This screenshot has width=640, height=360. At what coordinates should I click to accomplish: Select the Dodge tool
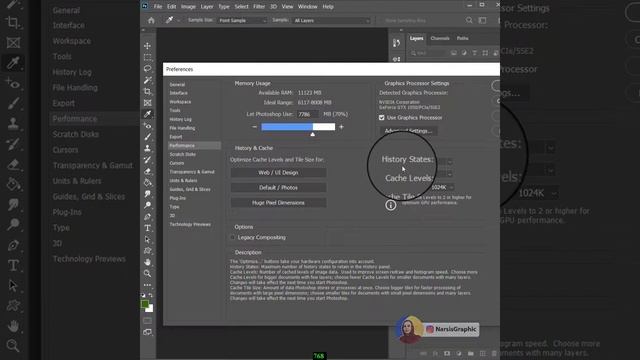147,205
